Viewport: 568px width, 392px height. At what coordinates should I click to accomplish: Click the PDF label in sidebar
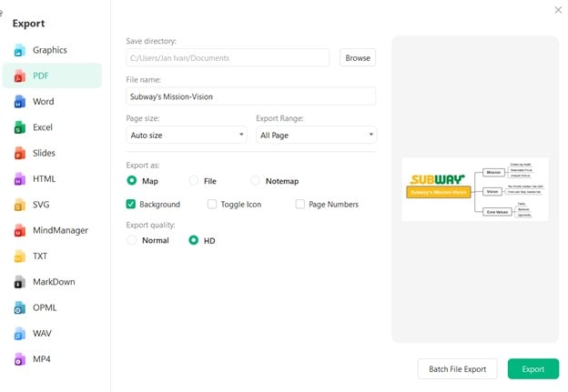(x=41, y=76)
